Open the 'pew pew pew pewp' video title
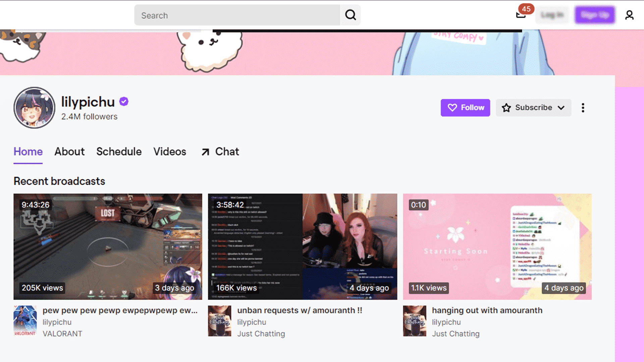Viewport: 644px width, 362px height. [x=120, y=310]
